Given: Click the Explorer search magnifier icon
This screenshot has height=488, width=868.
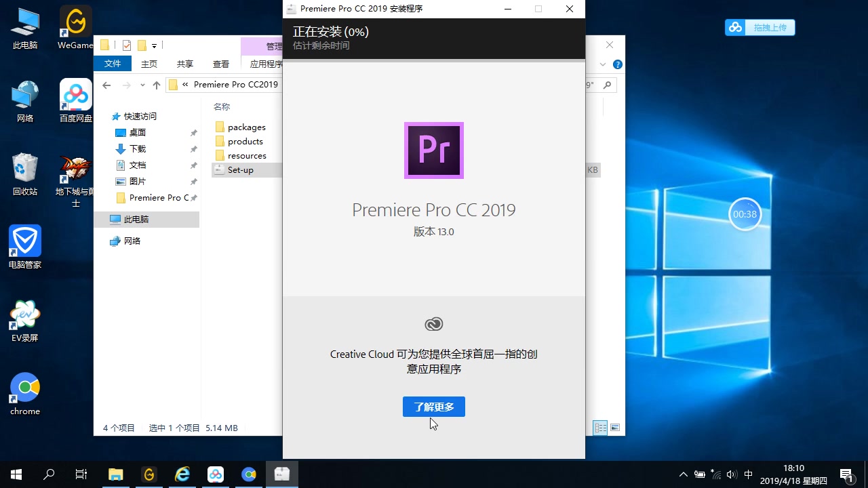Looking at the screenshot, I should tap(607, 85).
